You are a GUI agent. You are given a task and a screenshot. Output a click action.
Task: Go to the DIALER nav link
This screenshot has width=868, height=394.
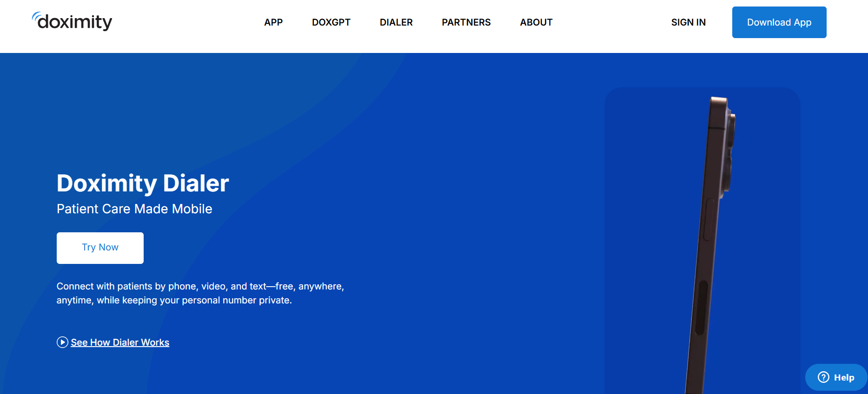[x=396, y=22]
